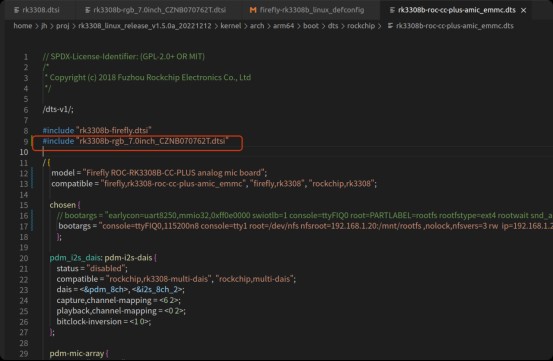Image resolution: width=553 pixels, height=361 pixels.
Task: Click file icon on the active emmc.dts tab
Action: click(x=392, y=10)
